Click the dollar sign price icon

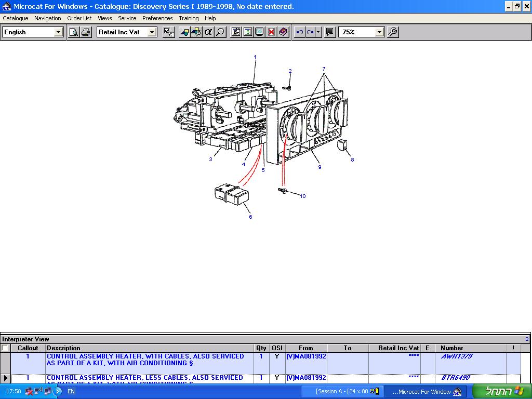[x=247, y=32]
